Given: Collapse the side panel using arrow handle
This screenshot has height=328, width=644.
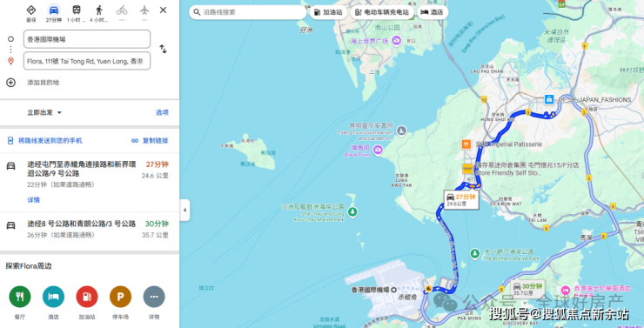Looking at the screenshot, I should tap(184, 210).
